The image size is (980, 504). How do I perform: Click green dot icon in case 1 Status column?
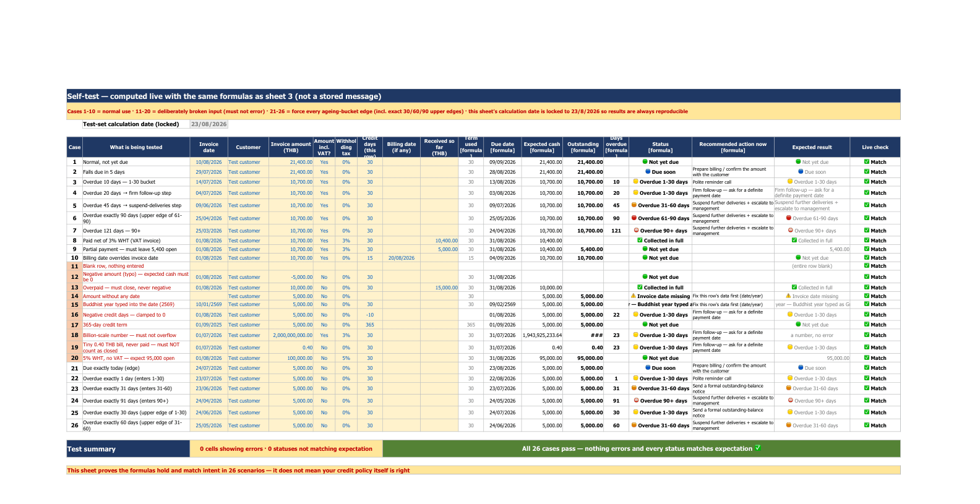[645, 162]
